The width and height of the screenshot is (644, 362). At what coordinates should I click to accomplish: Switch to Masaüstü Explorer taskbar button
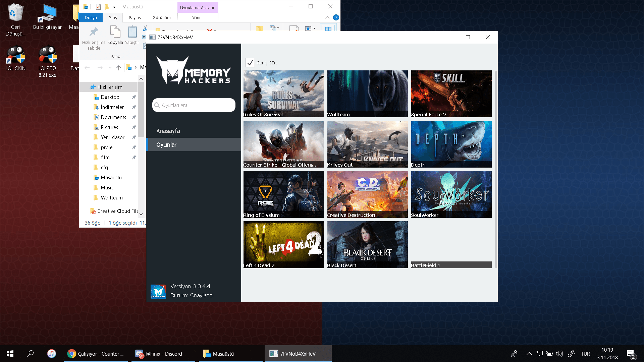click(x=231, y=354)
